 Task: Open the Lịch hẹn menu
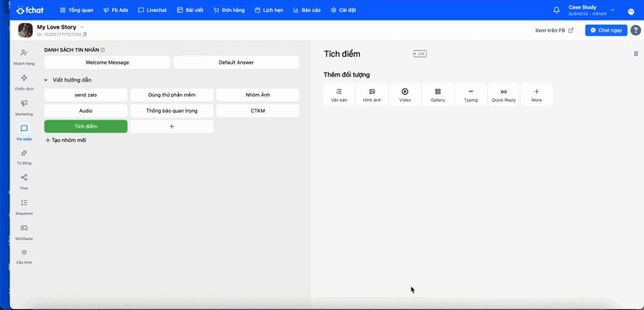point(269,10)
